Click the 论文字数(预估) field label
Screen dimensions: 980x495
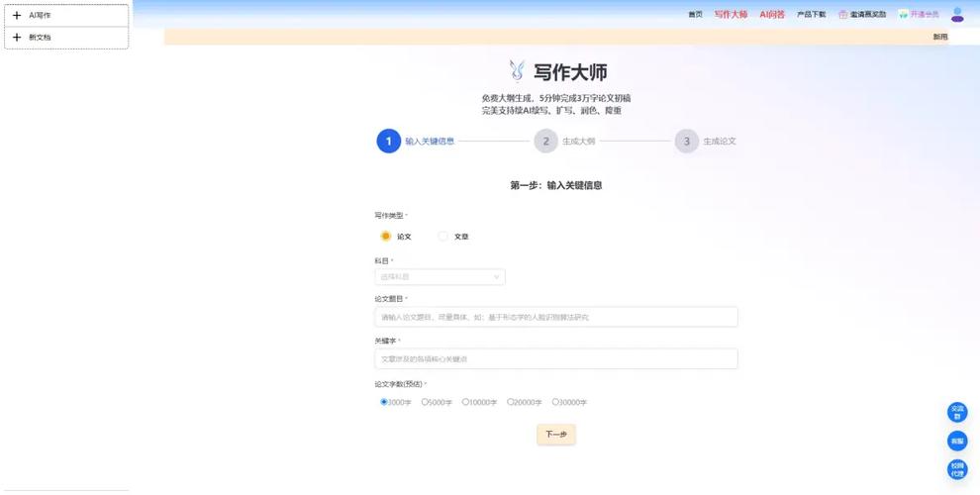[x=399, y=384]
